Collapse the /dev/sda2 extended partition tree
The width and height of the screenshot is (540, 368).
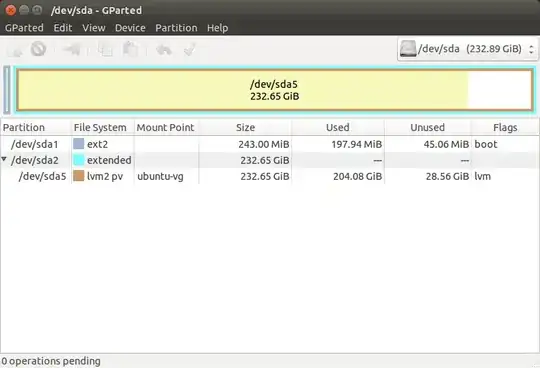click(x=4, y=159)
